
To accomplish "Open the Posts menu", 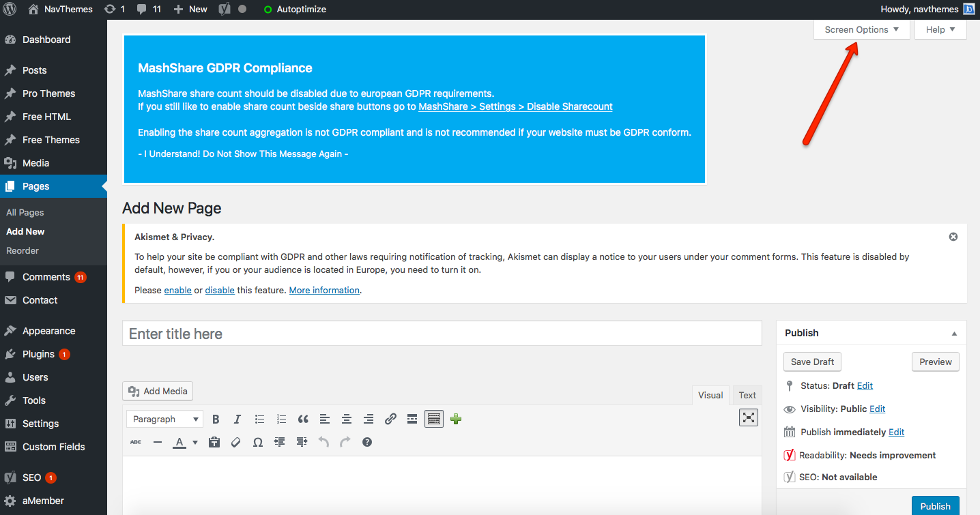I will click(x=53, y=70).
